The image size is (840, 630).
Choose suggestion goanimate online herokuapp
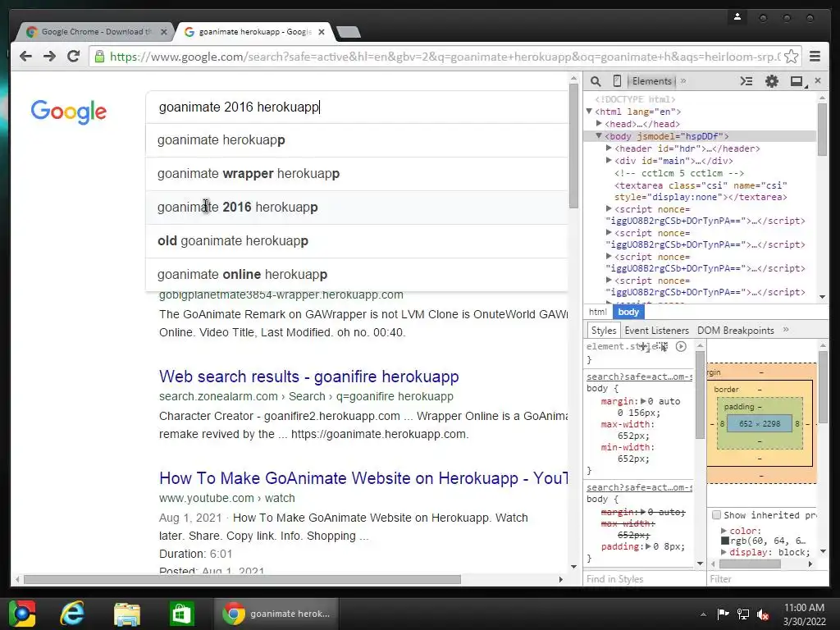click(357, 275)
